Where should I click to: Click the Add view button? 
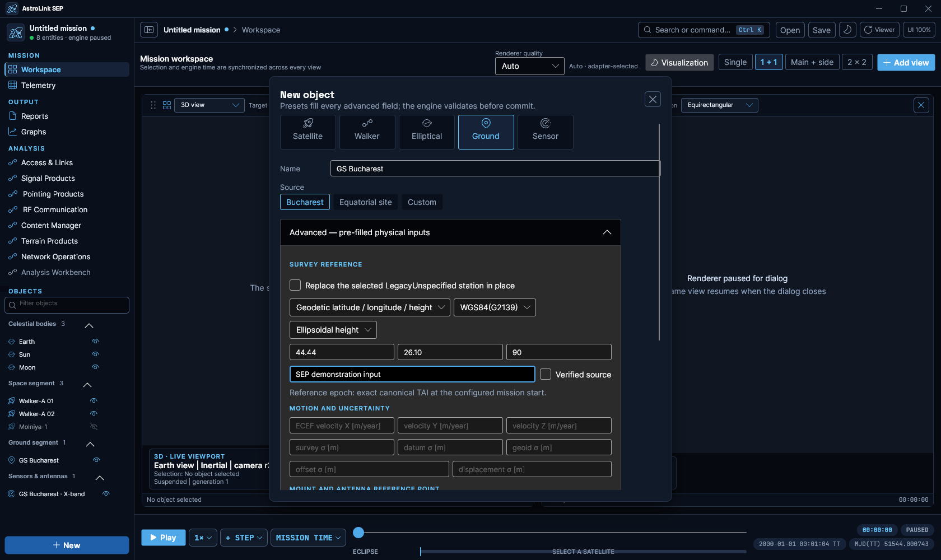click(906, 62)
